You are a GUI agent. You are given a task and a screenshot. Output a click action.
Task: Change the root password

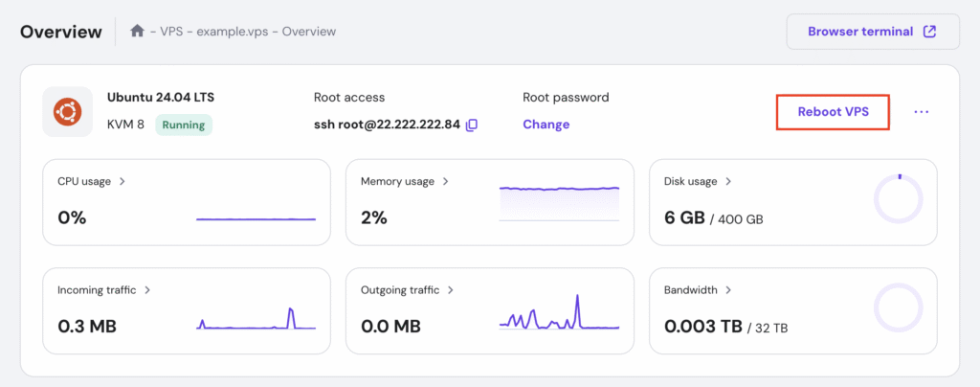[x=546, y=124]
